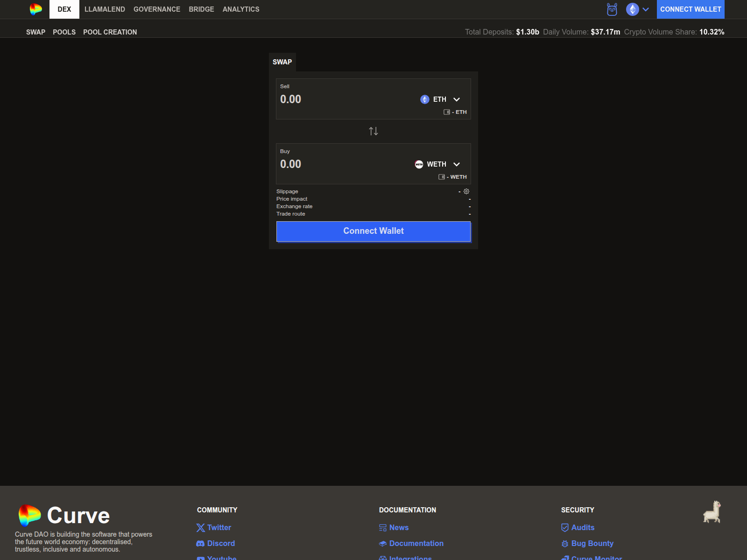Click the wallet balance icon for WETH
This screenshot has width=747, height=560.
click(x=442, y=177)
